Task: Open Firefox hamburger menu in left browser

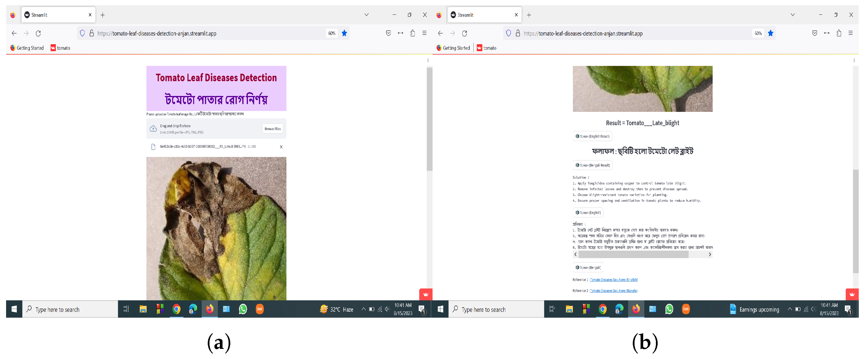Action: point(424,33)
